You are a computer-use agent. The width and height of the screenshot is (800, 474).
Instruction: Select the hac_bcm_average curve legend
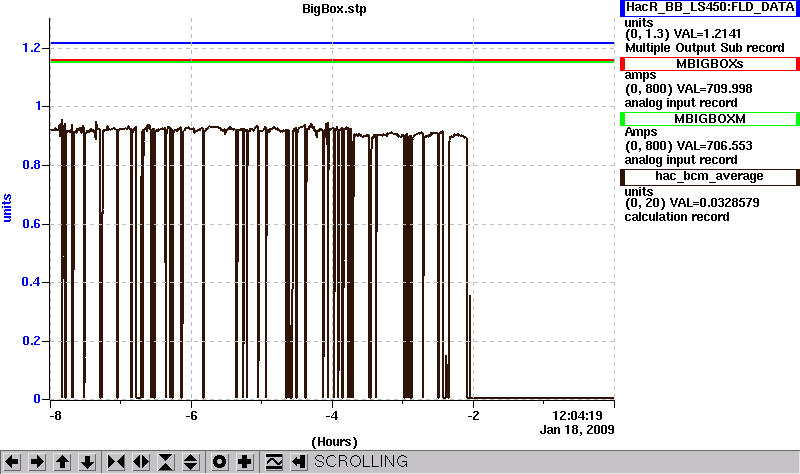coord(710,177)
